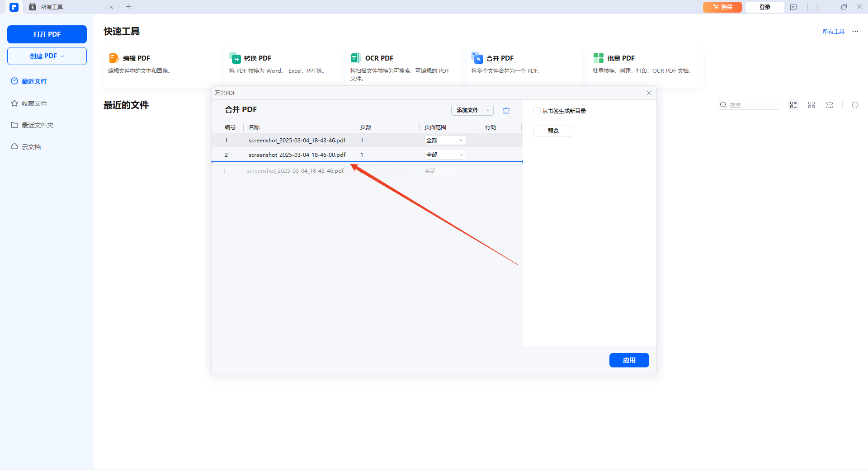The width and height of the screenshot is (868, 470).
Task: Open the Convert PDF quick tool
Action: [257, 58]
